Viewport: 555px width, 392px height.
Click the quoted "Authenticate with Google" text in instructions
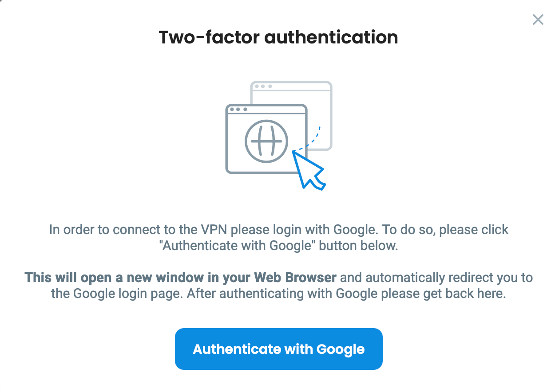coord(235,246)
